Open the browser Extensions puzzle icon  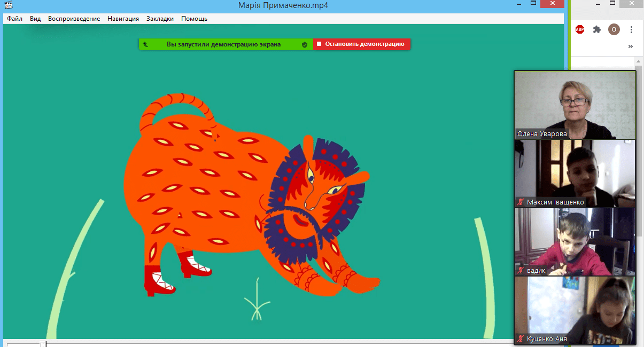click(x=597, y=29)
